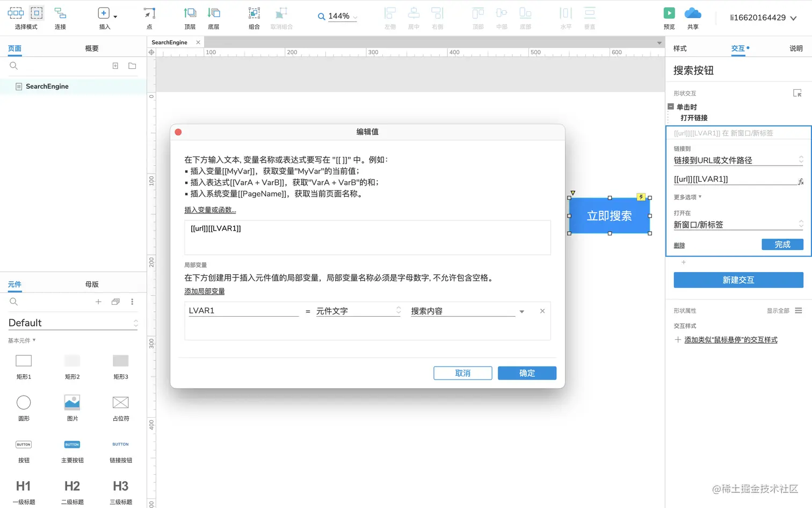Switch to the 概要 tab
This screenshot has height=508, width=812.
pos(92,48)
